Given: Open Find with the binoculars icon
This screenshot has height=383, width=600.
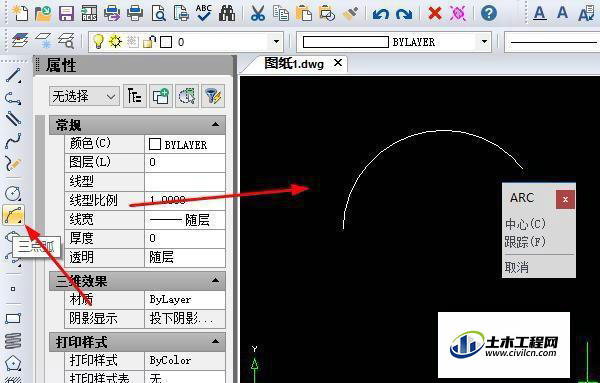Looking at the screenshot, I should click(x=227, y=13).
